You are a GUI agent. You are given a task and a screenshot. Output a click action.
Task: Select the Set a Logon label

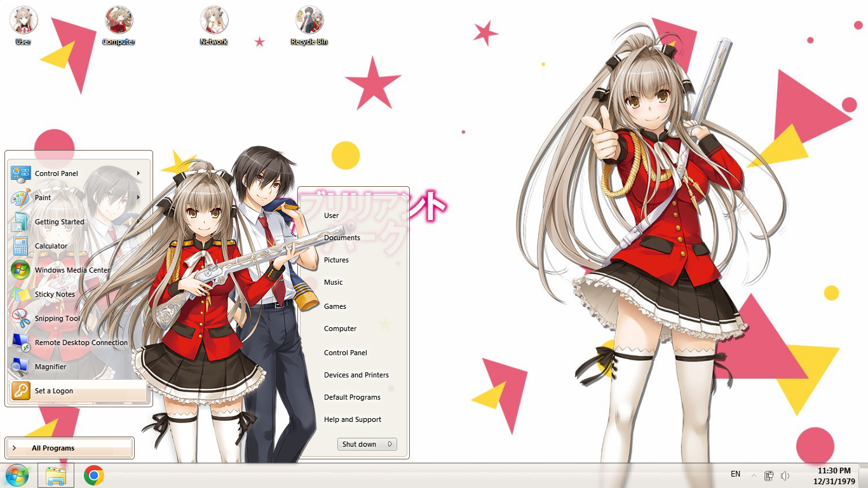(54, 391)
